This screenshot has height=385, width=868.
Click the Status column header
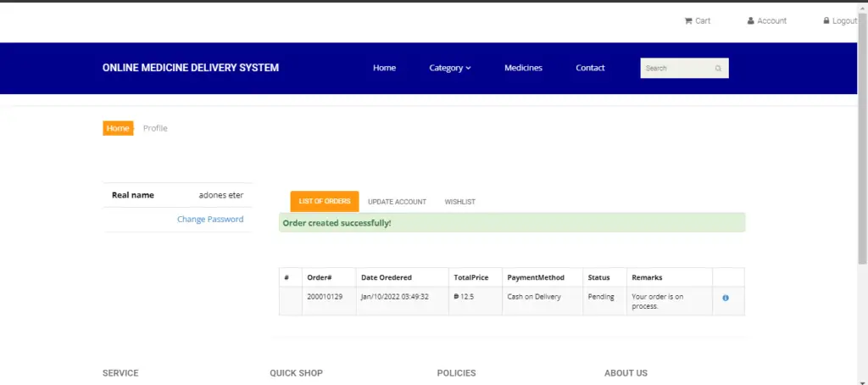click(x=605, y=277)
